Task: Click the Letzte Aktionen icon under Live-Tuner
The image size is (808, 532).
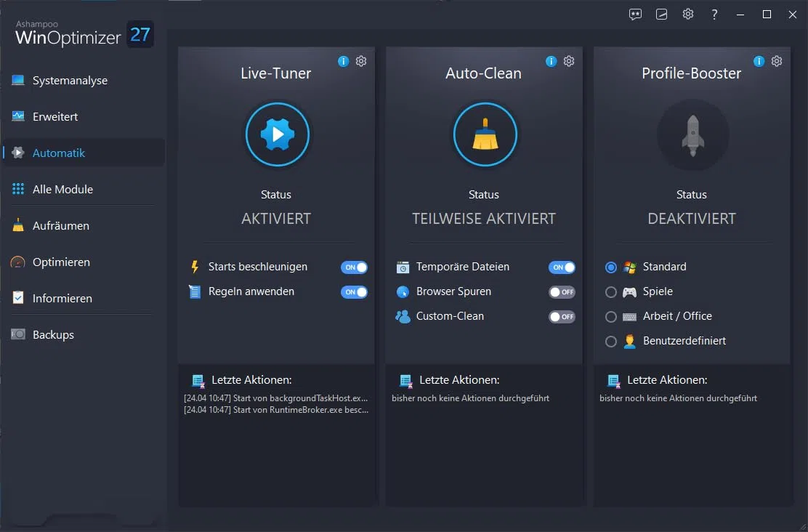Action: tap(198, 380)
